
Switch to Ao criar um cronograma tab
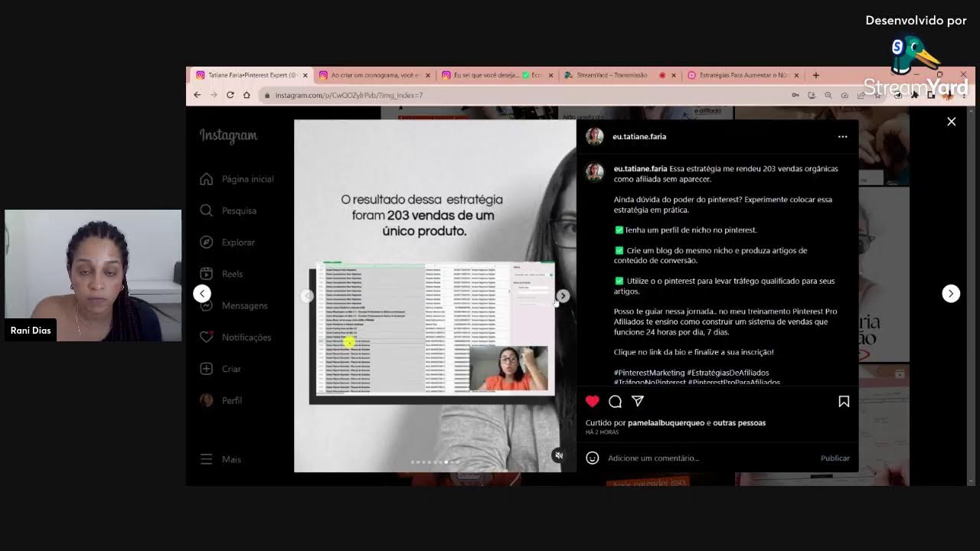click(374, 75)
